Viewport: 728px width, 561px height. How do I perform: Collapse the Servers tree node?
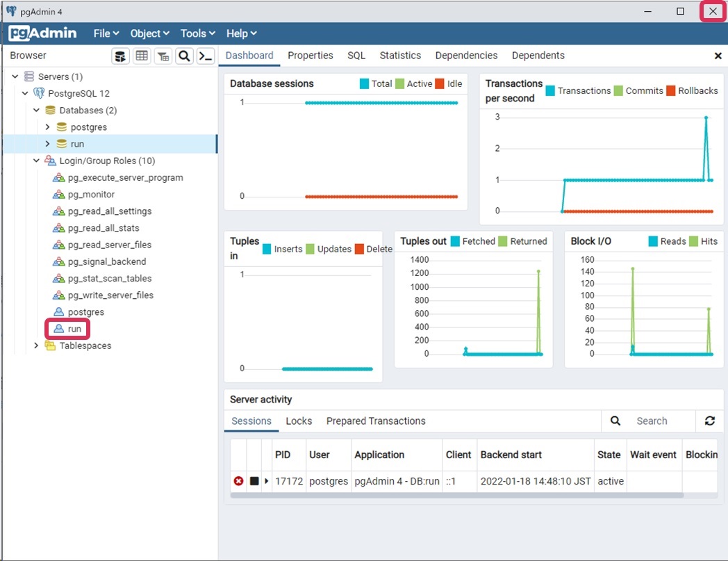[x=15, y=76]
